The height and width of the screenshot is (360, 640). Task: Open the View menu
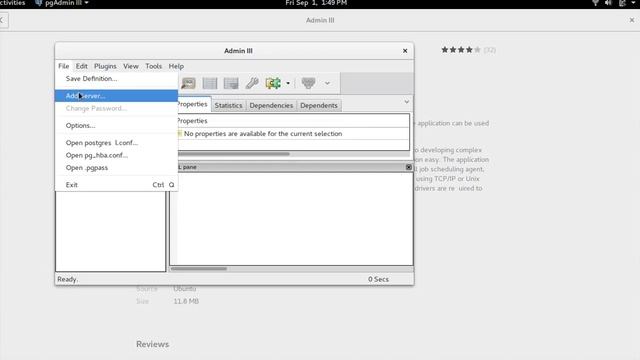[131, 66]
